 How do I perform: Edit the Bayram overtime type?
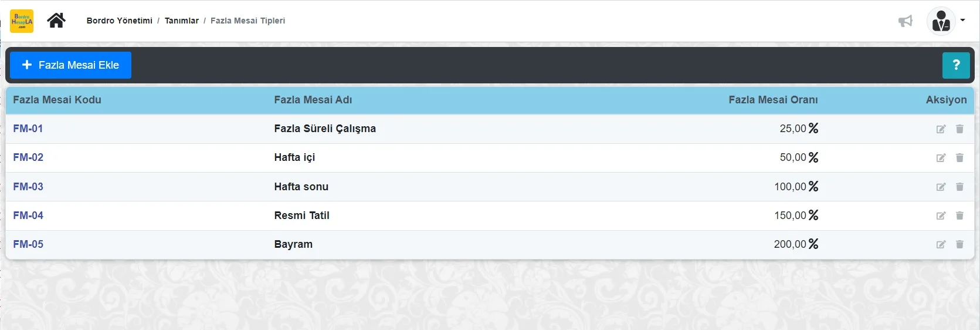pos(941,244)
